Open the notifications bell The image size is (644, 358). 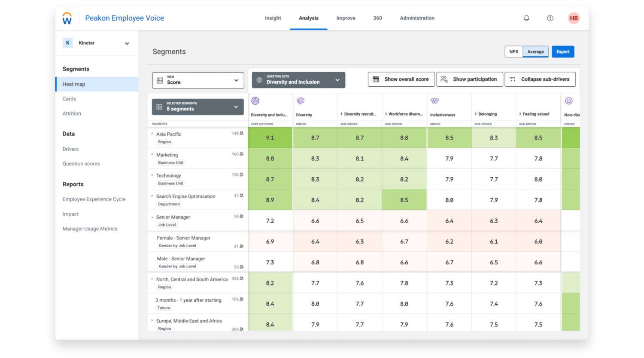click(x=526, y=18)
